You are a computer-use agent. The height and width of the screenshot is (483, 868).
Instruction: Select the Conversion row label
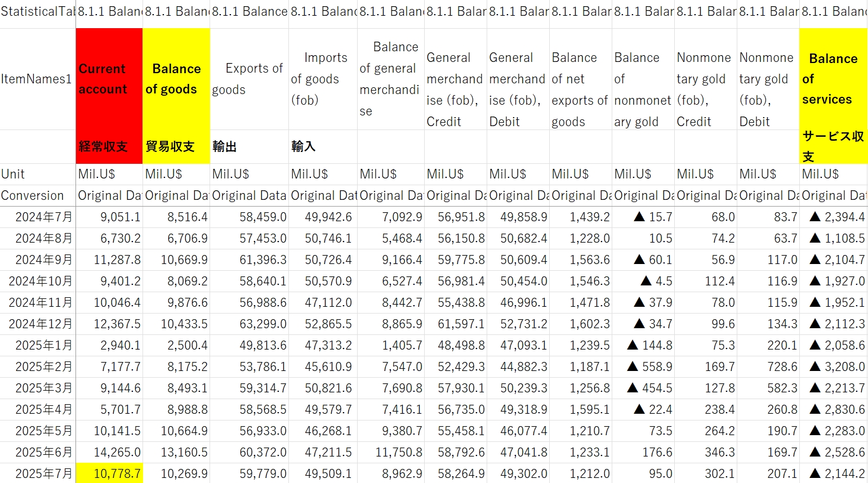[x=37, y=196]
